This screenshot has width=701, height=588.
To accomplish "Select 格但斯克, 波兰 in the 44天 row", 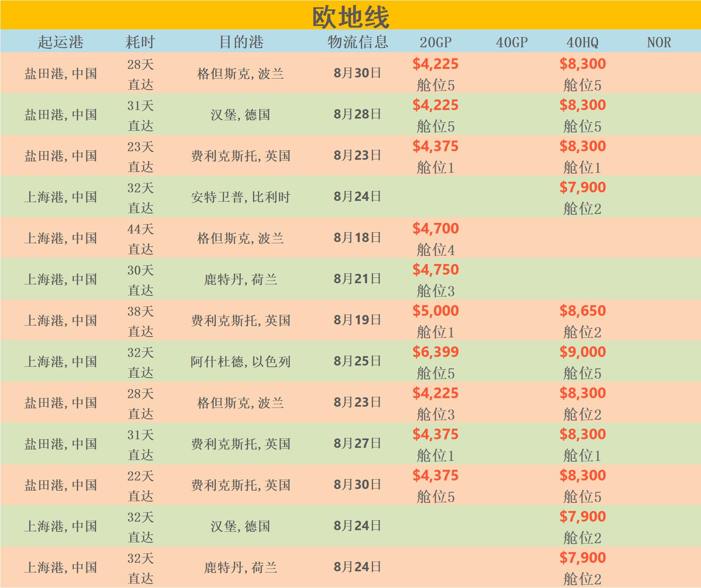I will tap(240, 238).
